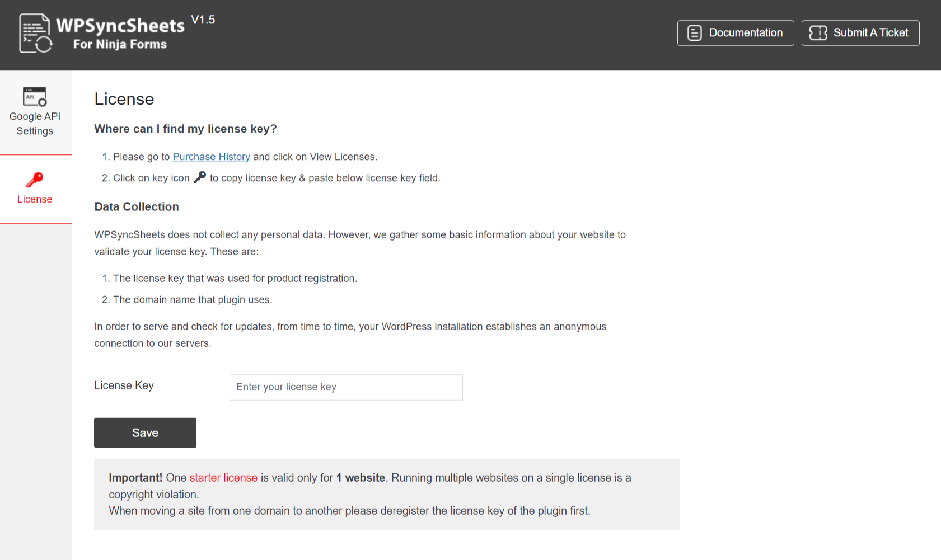The height and width of the screenshot is (560, 941).
Task: Select the red key License icon
Action: [35, 180]
